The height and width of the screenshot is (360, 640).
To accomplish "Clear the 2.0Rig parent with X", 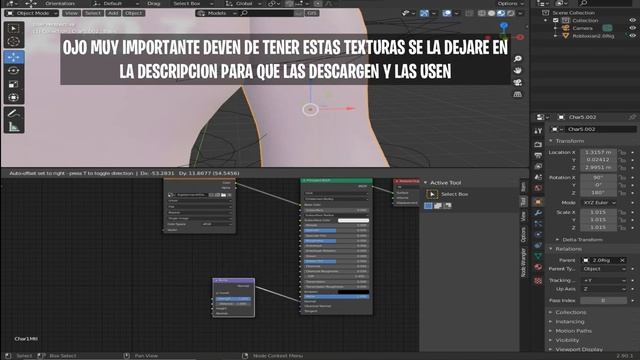I will tap(622, 260).
